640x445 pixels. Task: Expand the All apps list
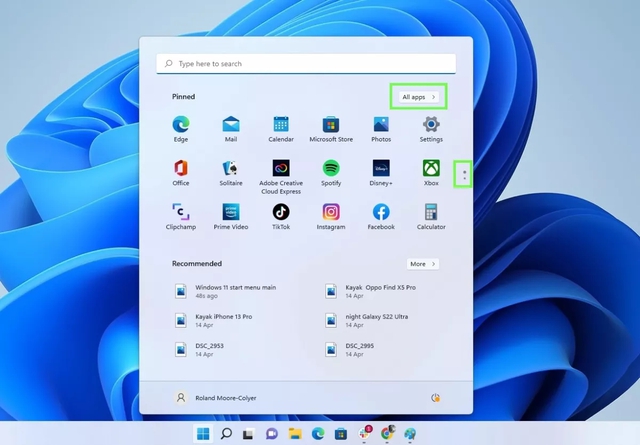[x=419, y=97]
